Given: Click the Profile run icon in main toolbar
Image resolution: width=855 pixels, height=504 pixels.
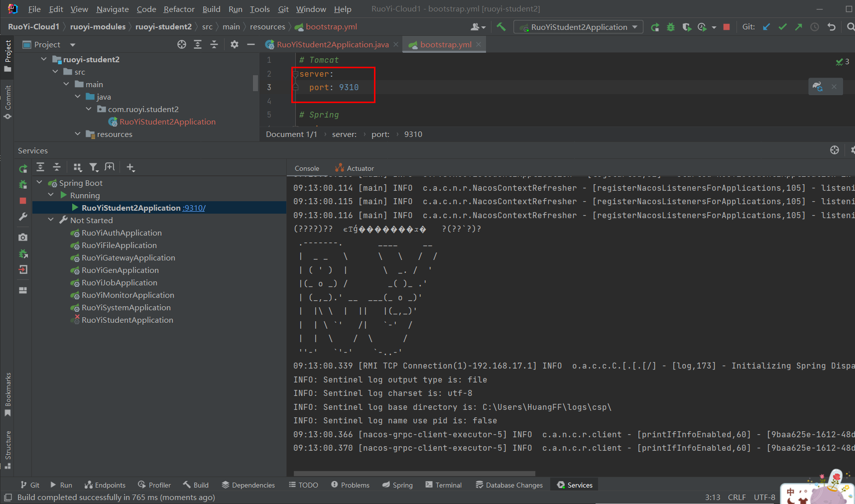Looking at the screenshot, I should (702, 27).
